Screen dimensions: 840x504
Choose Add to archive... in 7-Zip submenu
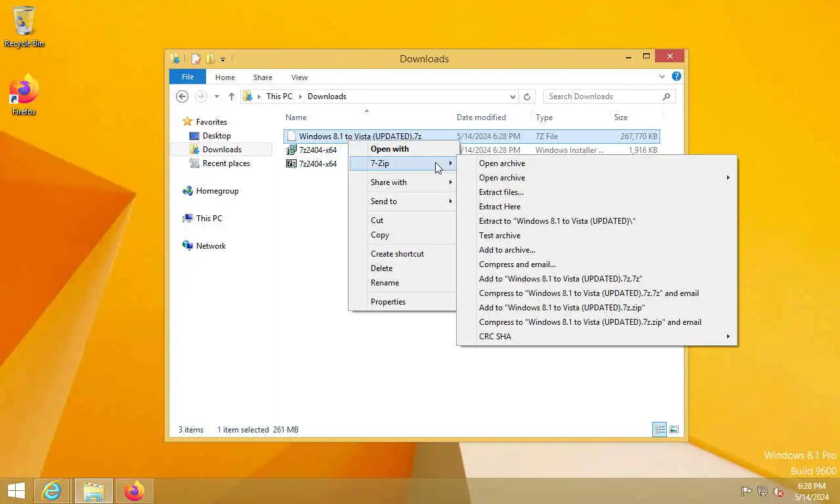click(x=597, y=250)
